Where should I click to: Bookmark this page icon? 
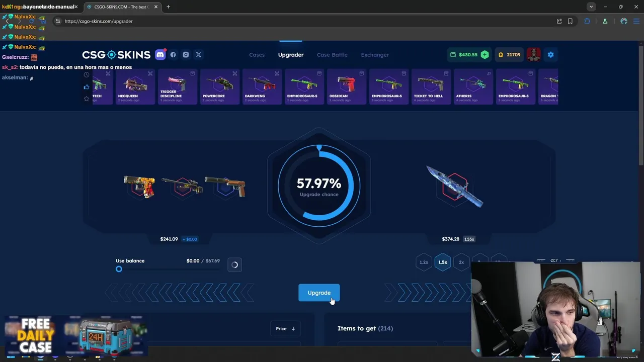(x=570, y=21)
